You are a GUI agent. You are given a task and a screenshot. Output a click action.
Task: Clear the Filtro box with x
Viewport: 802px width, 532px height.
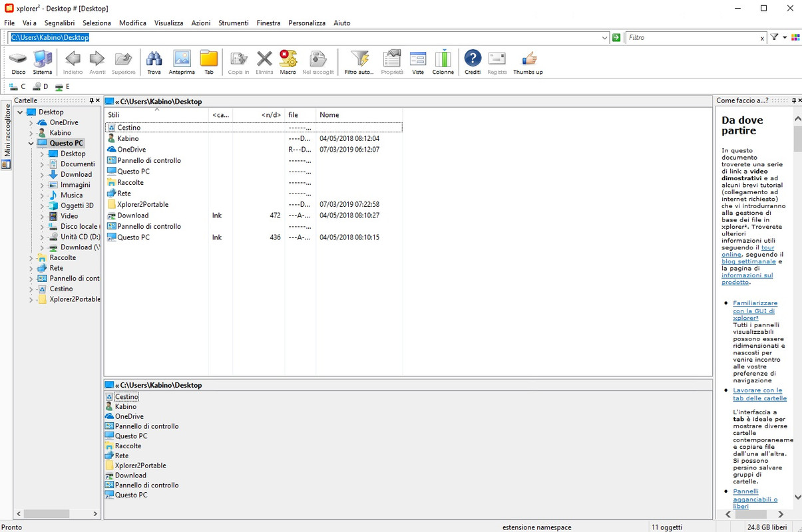762,39
